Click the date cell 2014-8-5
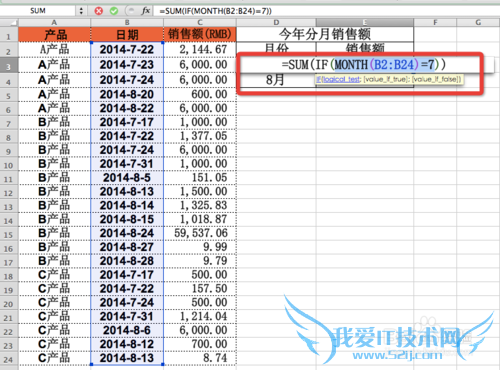This screenshot has height=370, width=500. [x=127, y=178]
